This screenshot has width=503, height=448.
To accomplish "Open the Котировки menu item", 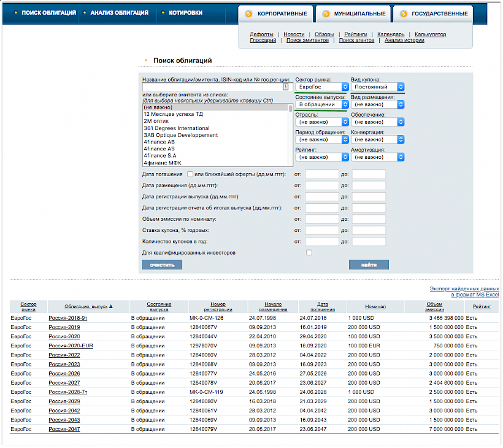I will (x=185, y=13).
